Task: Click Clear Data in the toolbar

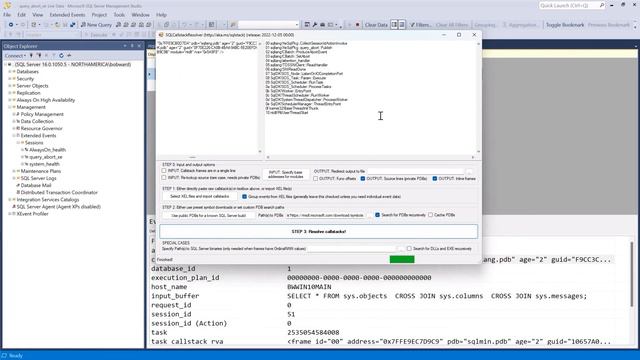Action: click(x=376, y=25)
